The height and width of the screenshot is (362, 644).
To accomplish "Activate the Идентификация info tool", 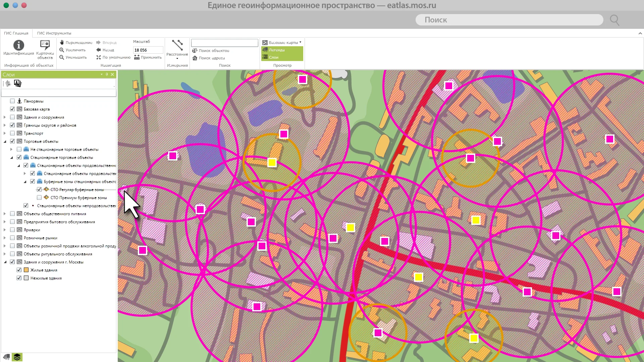I will pyautogui.click(x=18, y=48).
